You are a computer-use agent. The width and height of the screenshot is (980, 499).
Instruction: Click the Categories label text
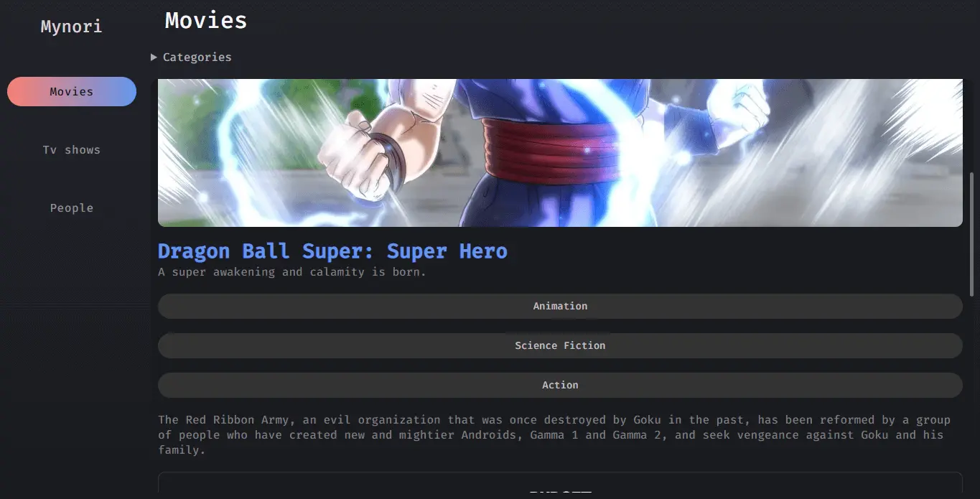(197, 57)
